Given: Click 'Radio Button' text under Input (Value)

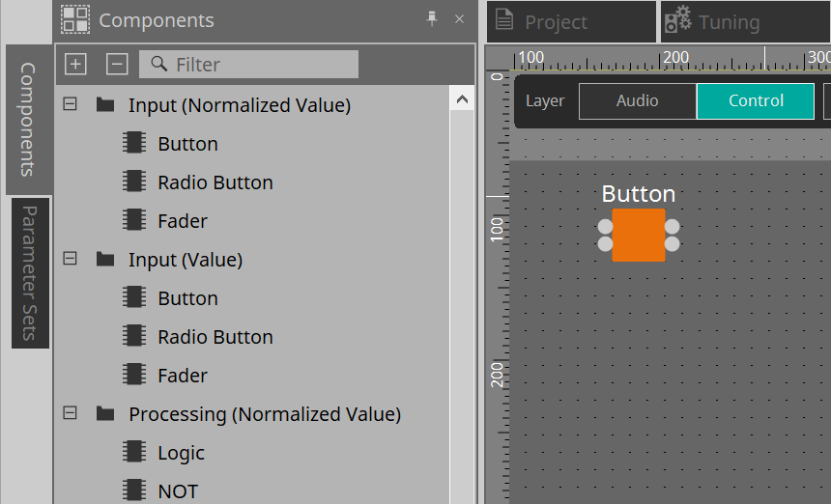Looking at the screenshot, I should (215, 337).
